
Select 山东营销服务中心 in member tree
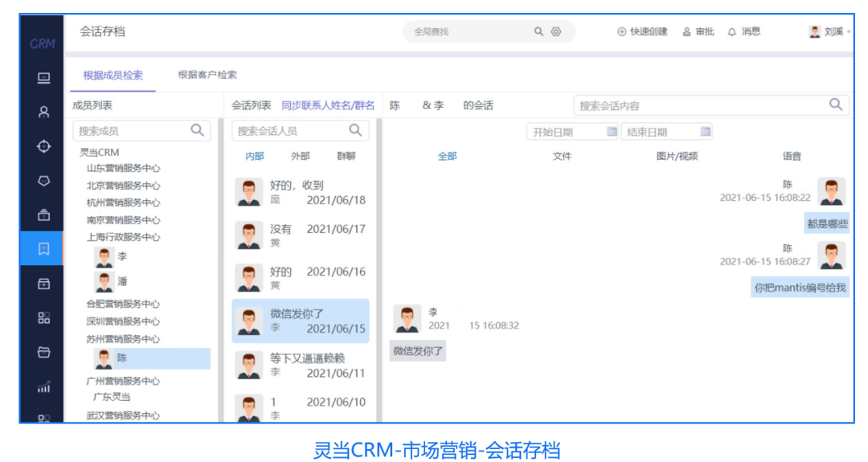pyautogui.click(x=123, y=168)
